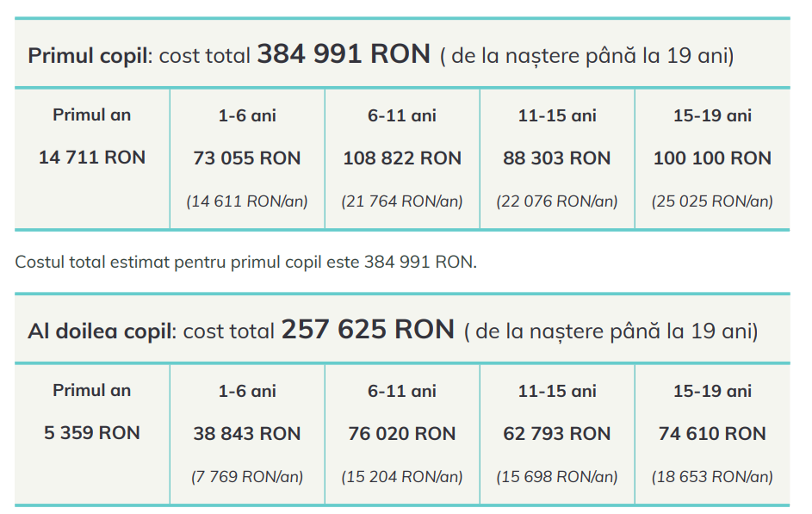Click the (22 076 RON/an) annual figure

[x=557, y=201]
